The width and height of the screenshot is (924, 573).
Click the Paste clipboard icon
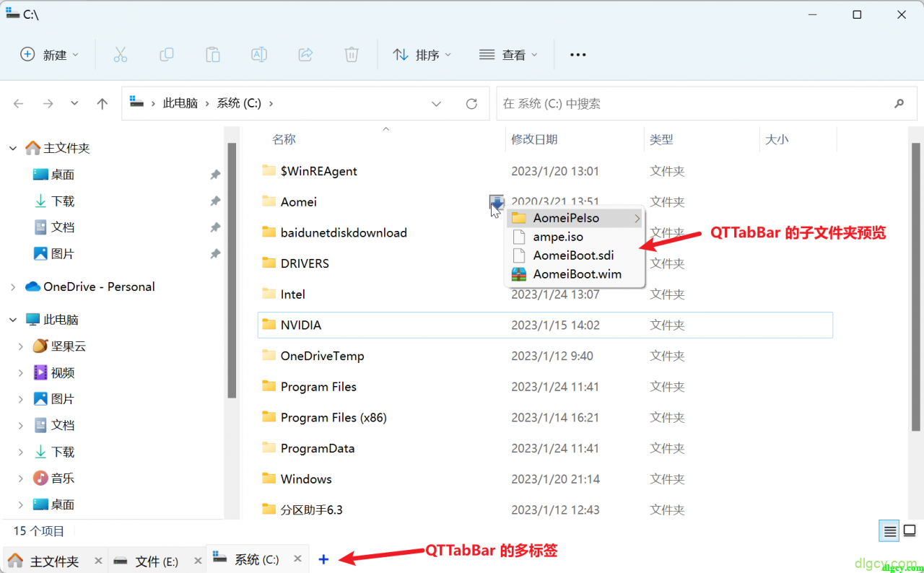tap(213, 55)
